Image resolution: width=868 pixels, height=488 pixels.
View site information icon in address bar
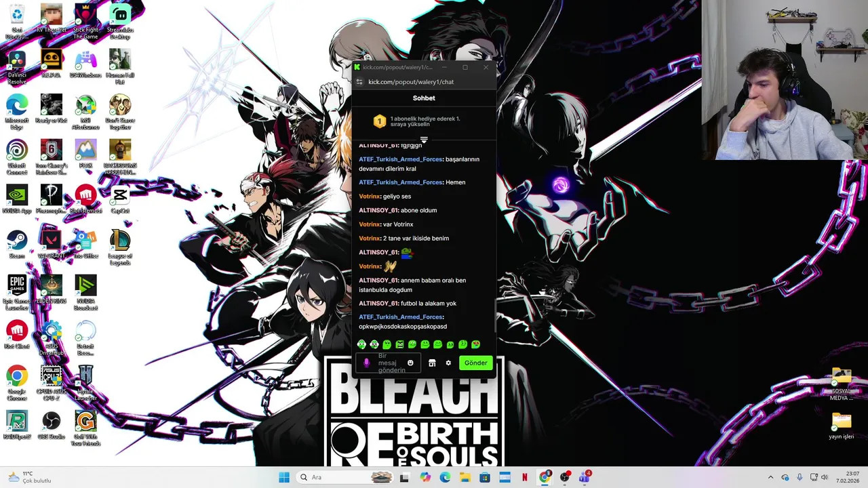coord(360,82)
